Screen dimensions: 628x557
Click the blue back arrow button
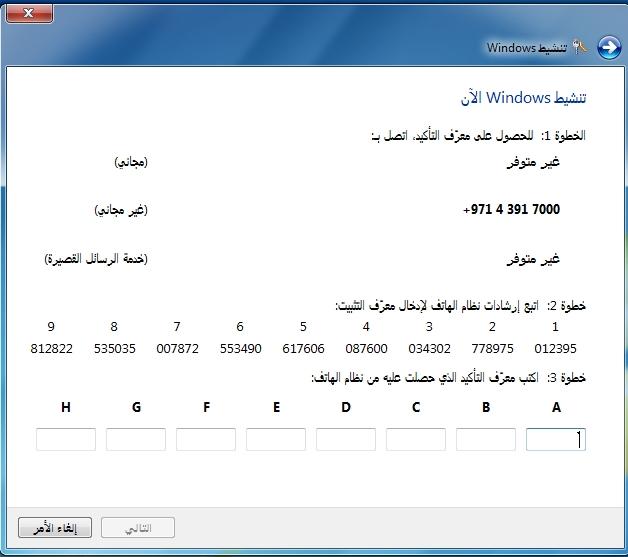pyautogui.click(x=609, y=48)
